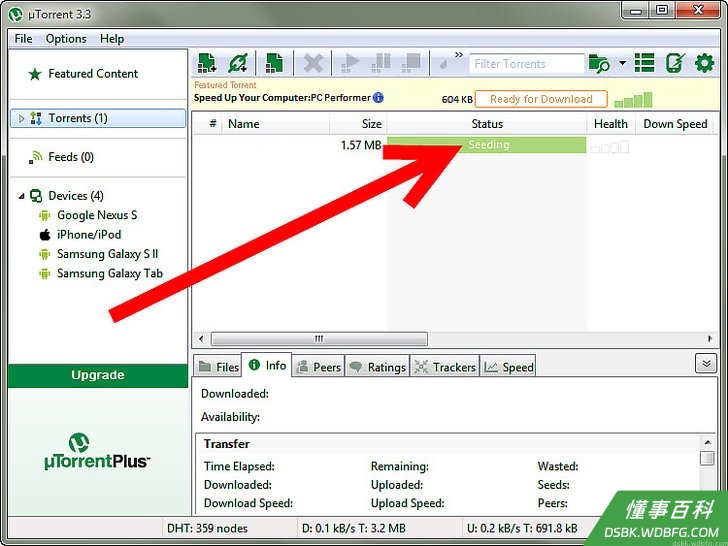Click the Create New Torrent icon

point(274,63)
